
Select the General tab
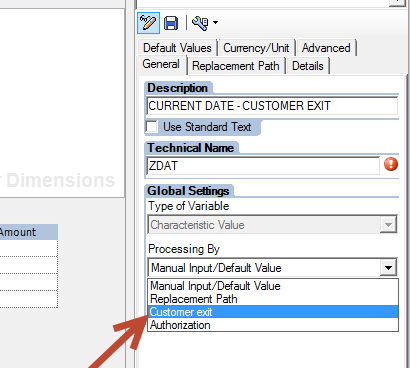[x=161, y=64]
